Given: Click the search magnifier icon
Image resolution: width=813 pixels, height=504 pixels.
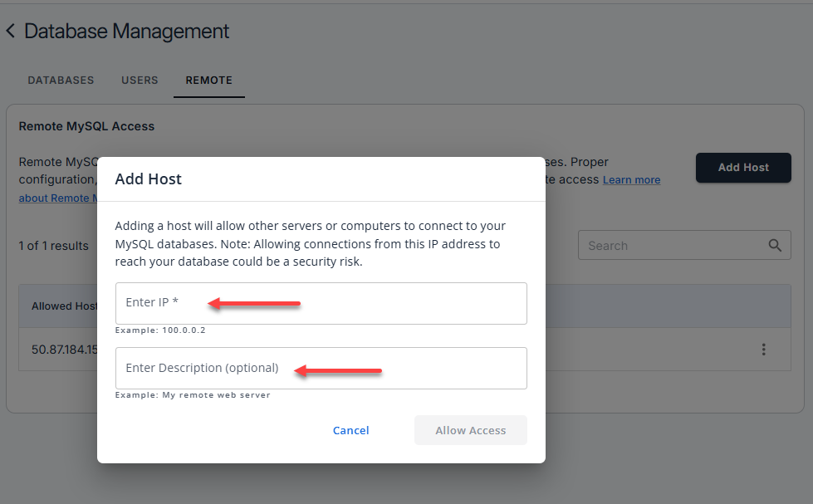Looking at the screenshot, I should [776, 245].
